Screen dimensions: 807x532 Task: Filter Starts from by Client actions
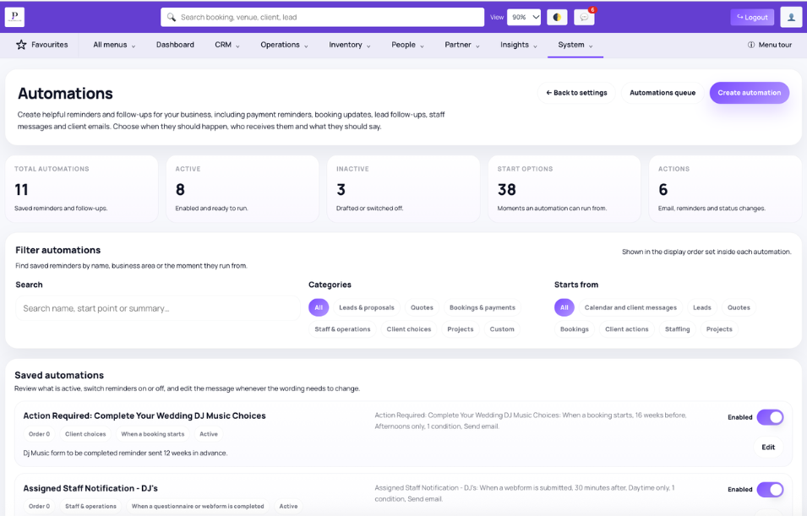click(627, 329)
